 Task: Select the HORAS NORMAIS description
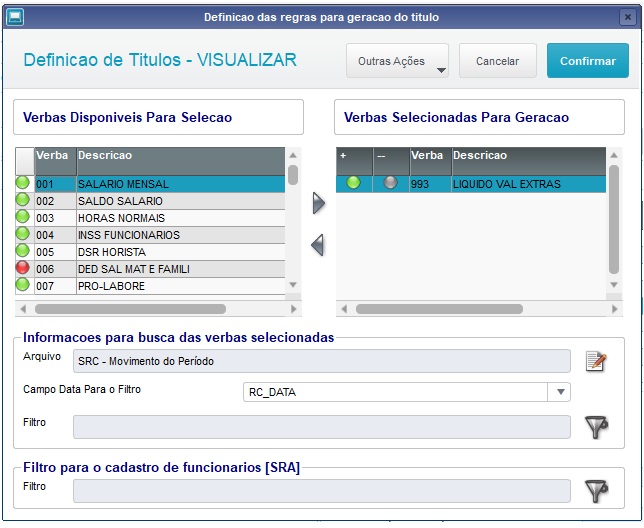click(122, 218)
